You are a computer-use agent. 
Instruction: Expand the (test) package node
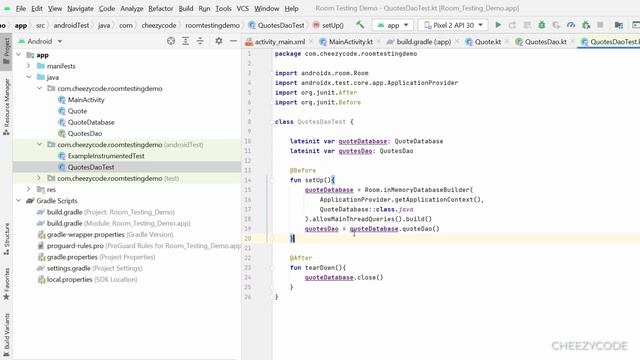39,178
